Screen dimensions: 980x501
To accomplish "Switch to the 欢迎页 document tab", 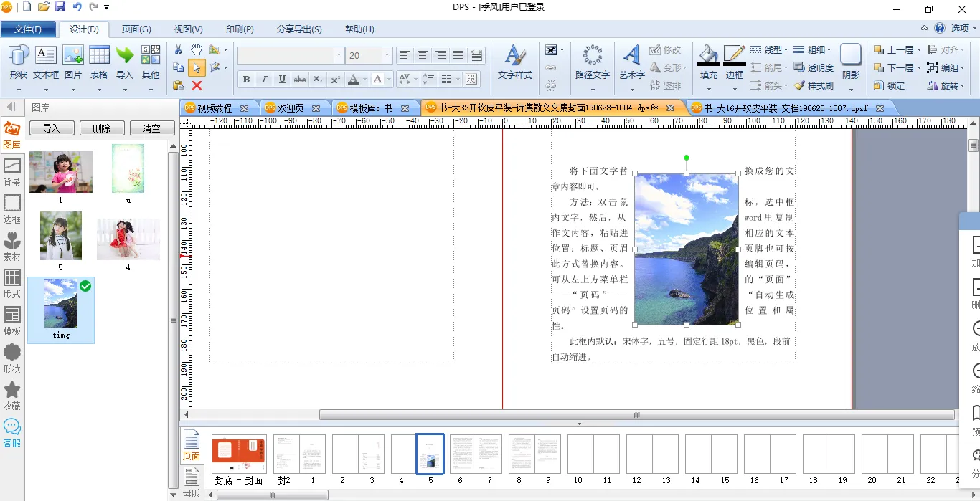I will (290, 108).
